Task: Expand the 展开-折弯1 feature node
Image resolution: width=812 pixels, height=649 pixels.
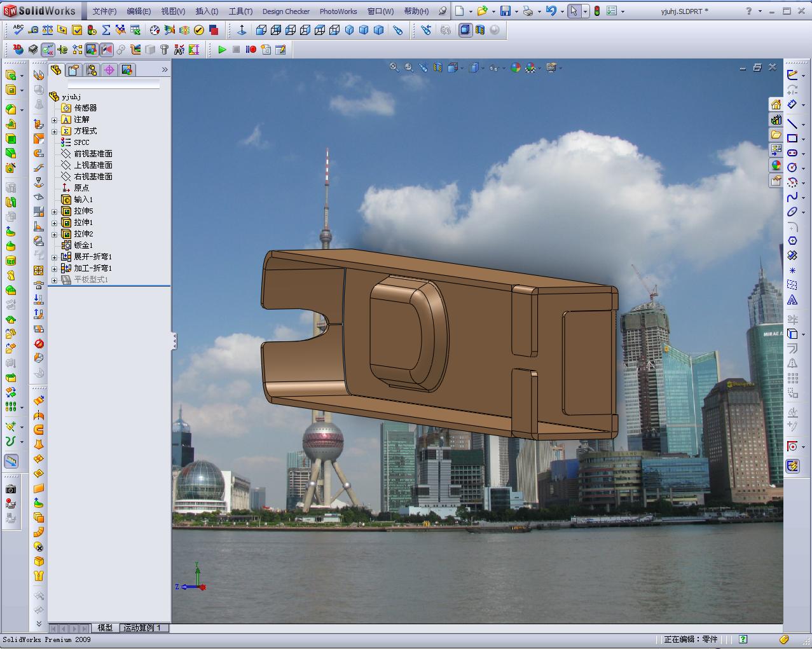Action: pyautogui.click(x=54, y=257)
